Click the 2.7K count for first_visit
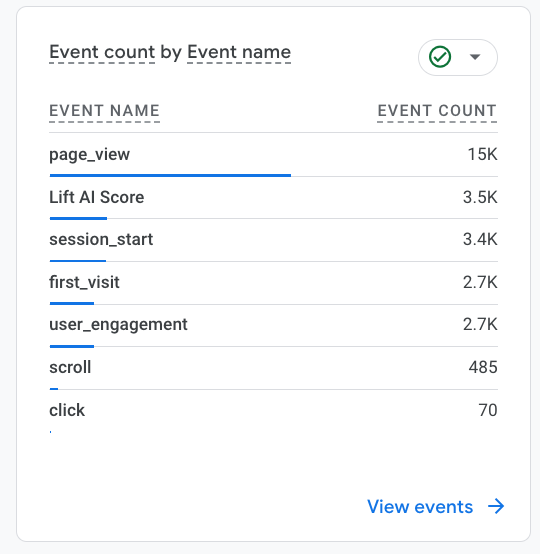This screenshot has height=554, width=540. coord(480,282)
